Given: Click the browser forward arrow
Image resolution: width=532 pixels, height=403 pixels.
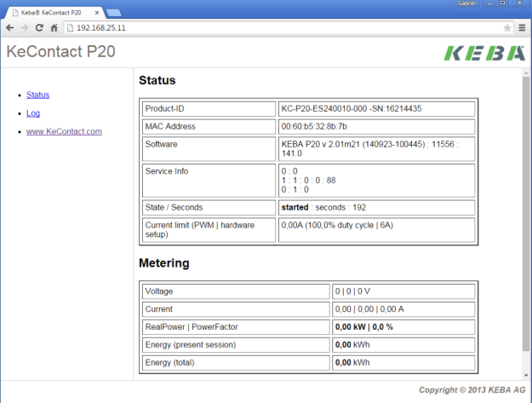Looking at the screenshot, I should coord(25,28).
